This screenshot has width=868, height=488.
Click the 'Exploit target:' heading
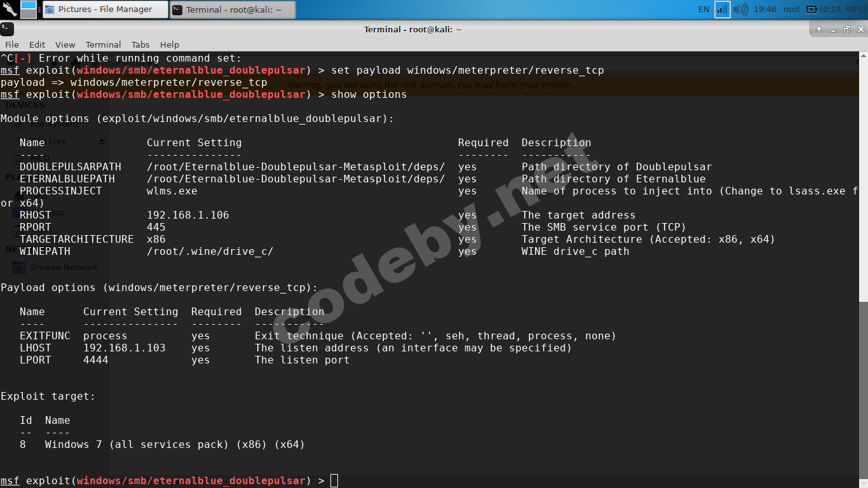[x=48, y=396]
